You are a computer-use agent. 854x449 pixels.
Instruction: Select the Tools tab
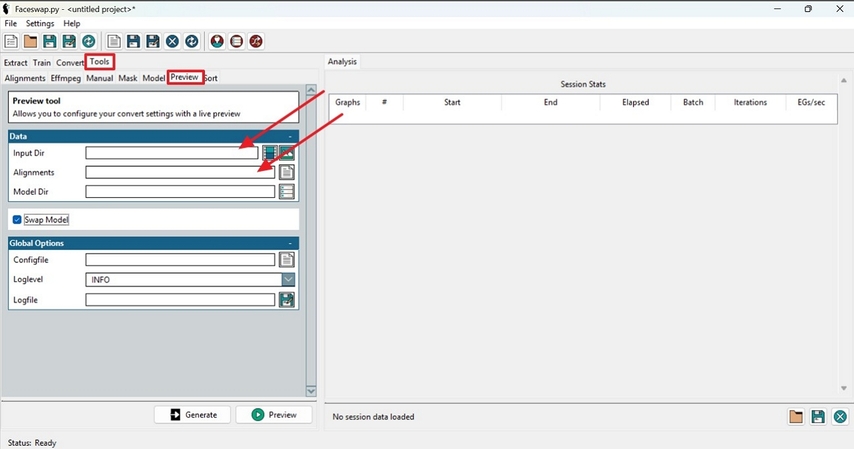[x=100, y=62]
